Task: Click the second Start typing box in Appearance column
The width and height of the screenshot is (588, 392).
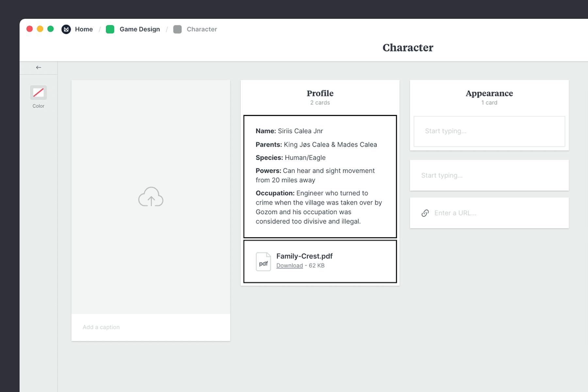Action: pyautogui.click(x=489, y=175)
